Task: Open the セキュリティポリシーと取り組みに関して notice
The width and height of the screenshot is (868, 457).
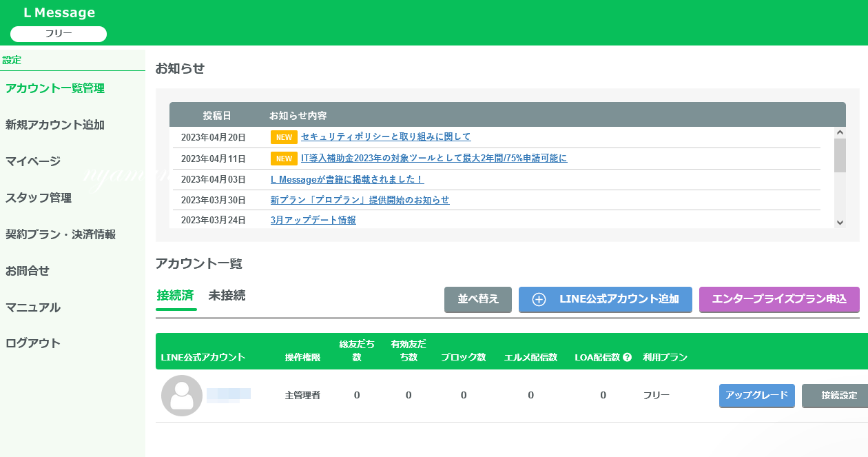Action: pyautogui.click(x=386, y=137)
